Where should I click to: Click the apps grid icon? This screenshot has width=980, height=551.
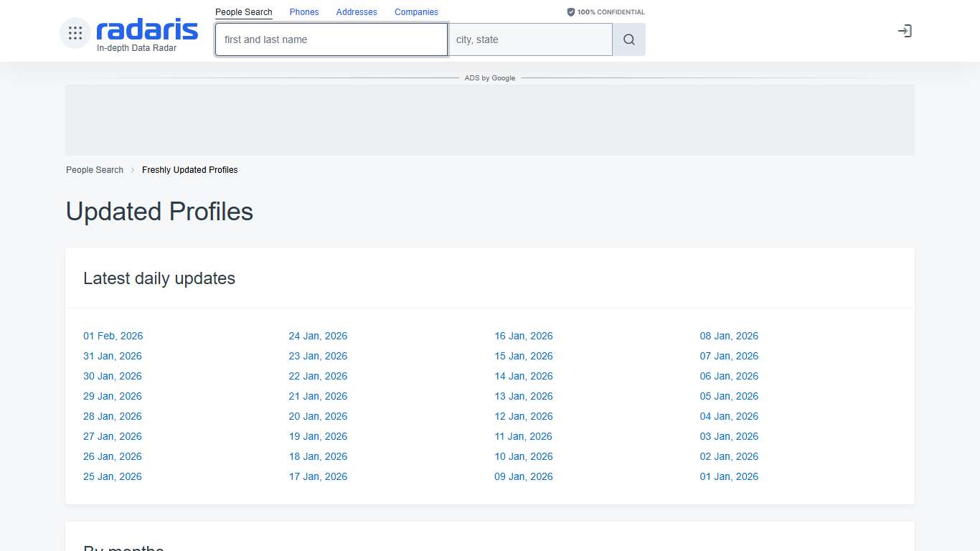75,32
